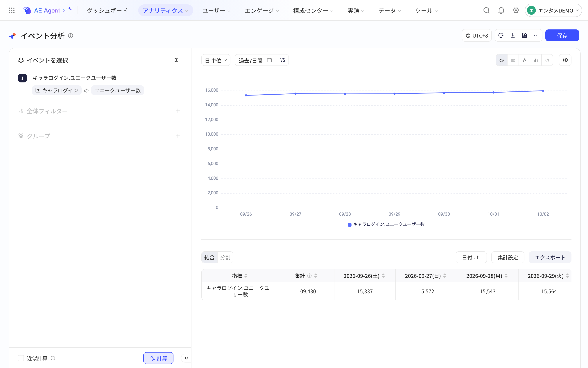Screen dimensions: 588x368
Task: Click the download icon in toolbar
Action: (x=512, y=36)
